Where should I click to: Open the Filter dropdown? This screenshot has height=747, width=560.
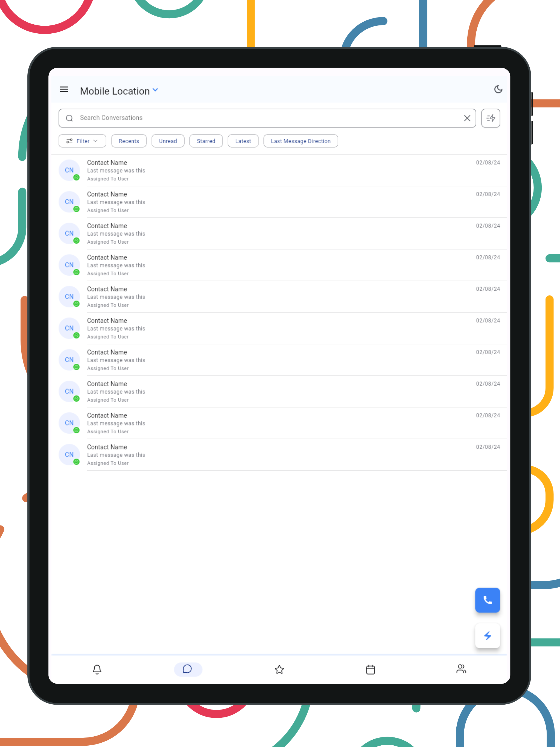coord(82,141)
